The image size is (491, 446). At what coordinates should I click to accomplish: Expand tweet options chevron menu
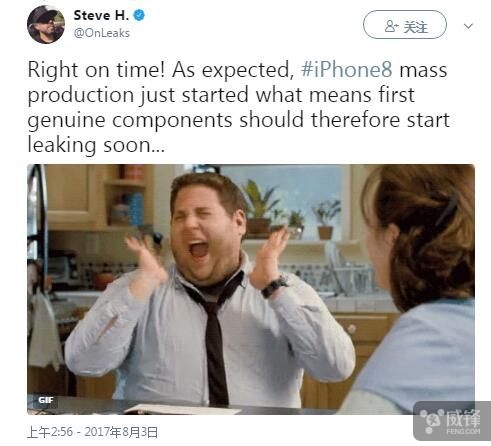[468, 26]
